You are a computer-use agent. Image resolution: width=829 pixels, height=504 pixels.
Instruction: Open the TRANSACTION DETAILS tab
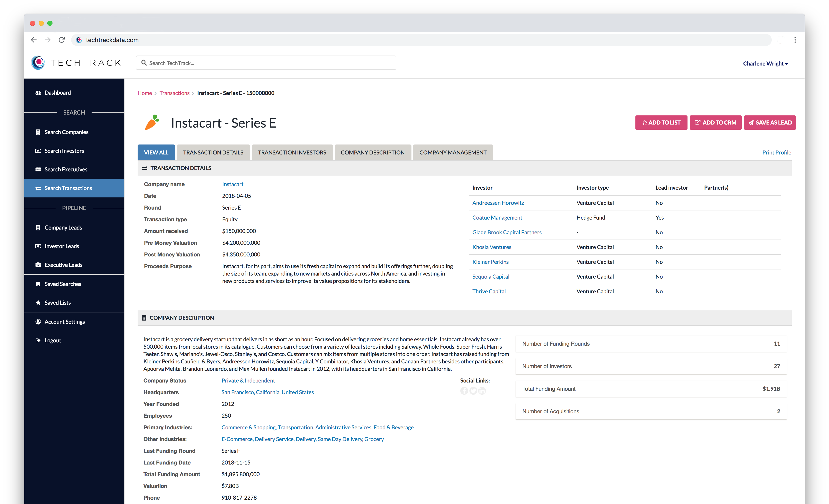point(213,152)
